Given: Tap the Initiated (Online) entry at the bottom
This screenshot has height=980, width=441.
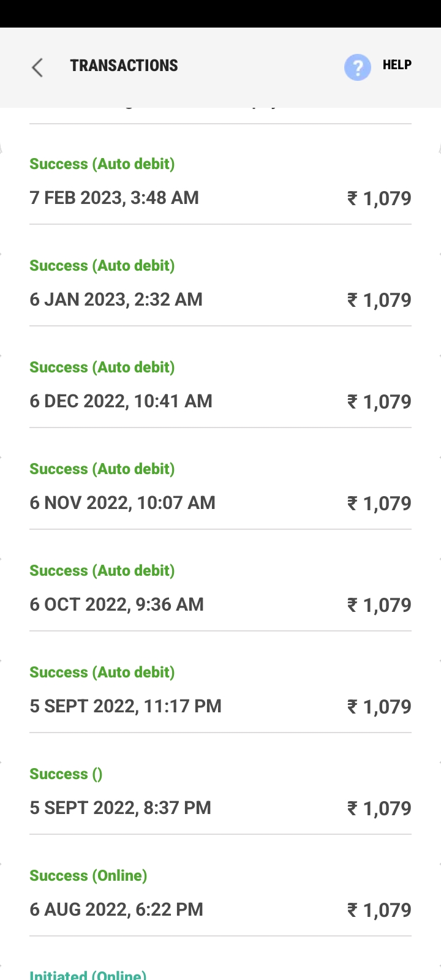Looking at the screenshot, I should point(88,974).
